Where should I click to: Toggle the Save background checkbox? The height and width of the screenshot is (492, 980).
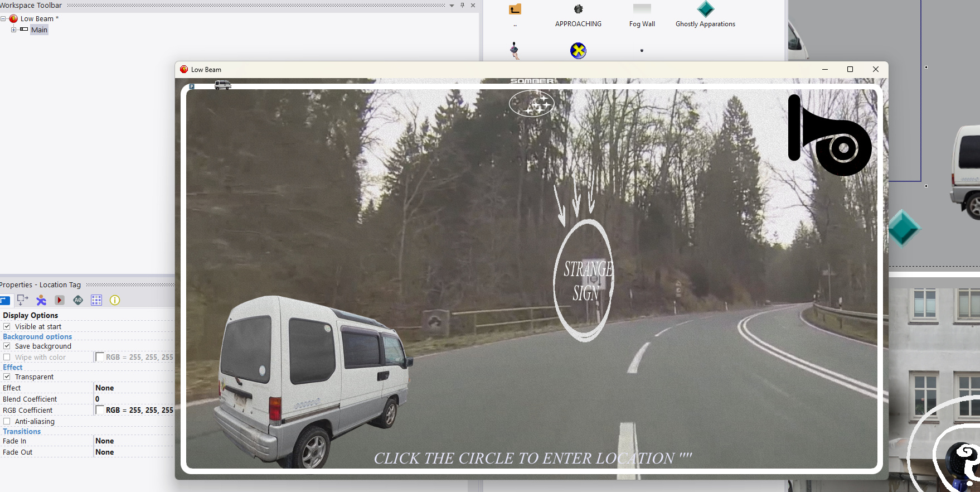point(7,346)
